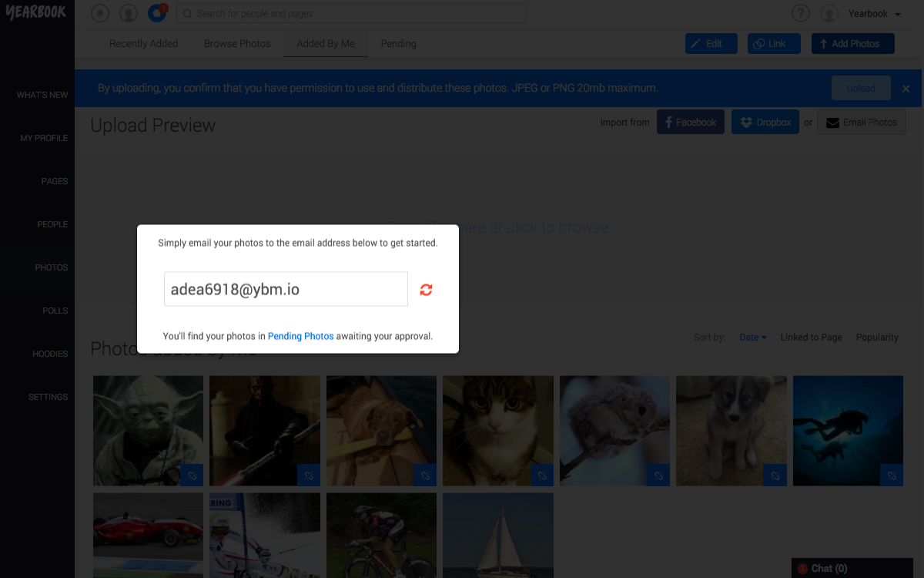Open the messages icon with red badge
The width and height of the screenshot is (924, 578).
click(x=157, y=13)
